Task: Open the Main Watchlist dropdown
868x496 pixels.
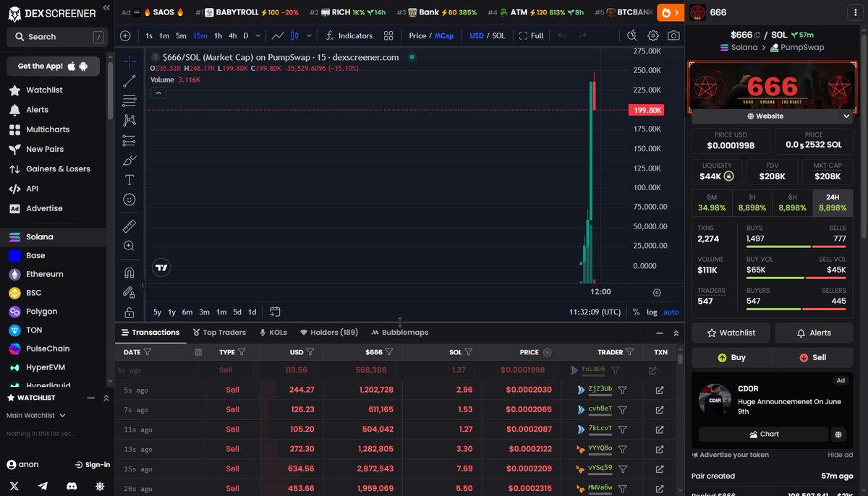Action: [x=36, y=415]
